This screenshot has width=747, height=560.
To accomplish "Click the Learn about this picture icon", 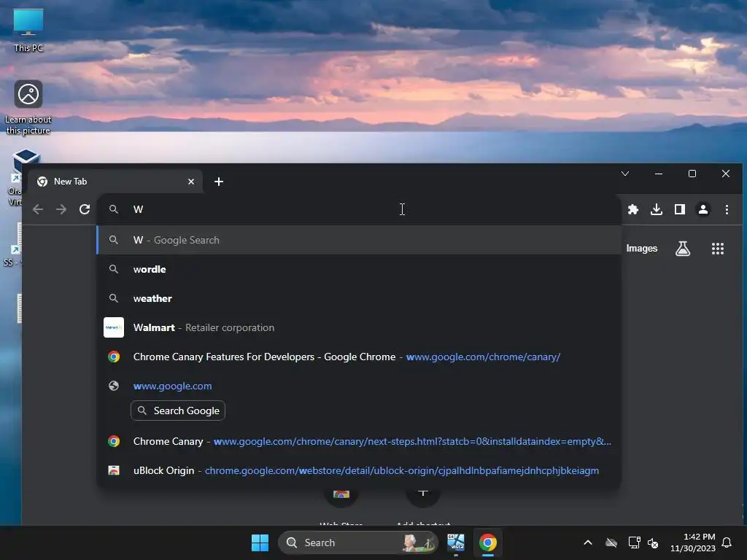I will click(x=28, y=108).
